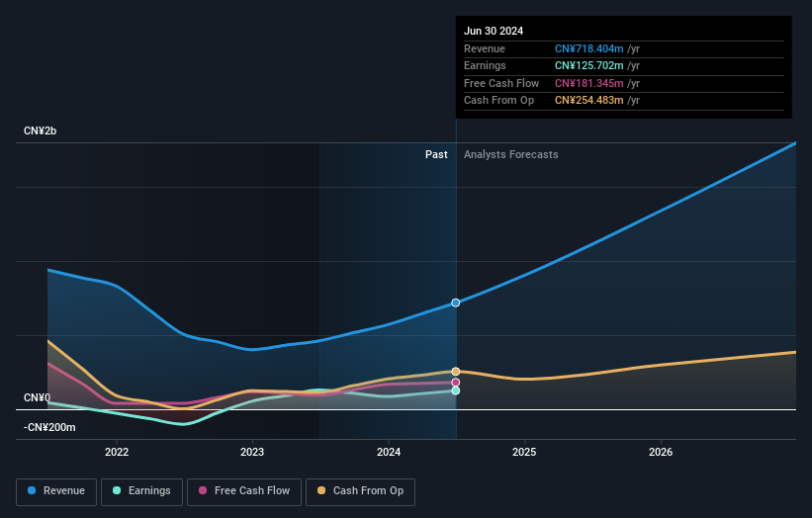812x518 pixels.
Task: Click the Free Cash Flow label in tooltip
Action: tap(501, 83)
